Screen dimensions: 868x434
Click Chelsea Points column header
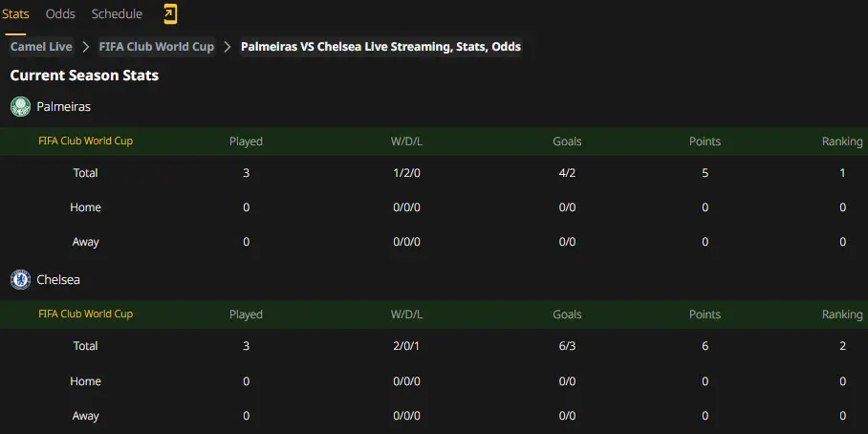[705, 315]
